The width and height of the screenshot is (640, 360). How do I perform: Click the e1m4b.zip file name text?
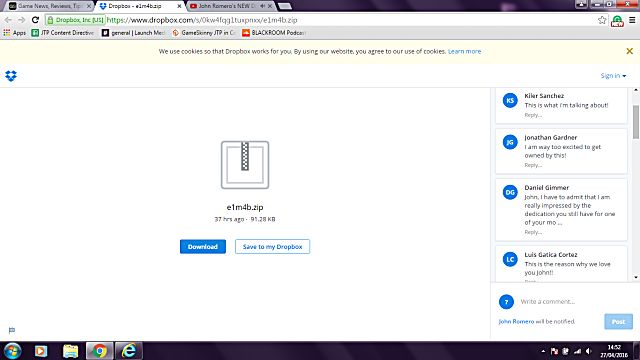click(x=245, y=207)
